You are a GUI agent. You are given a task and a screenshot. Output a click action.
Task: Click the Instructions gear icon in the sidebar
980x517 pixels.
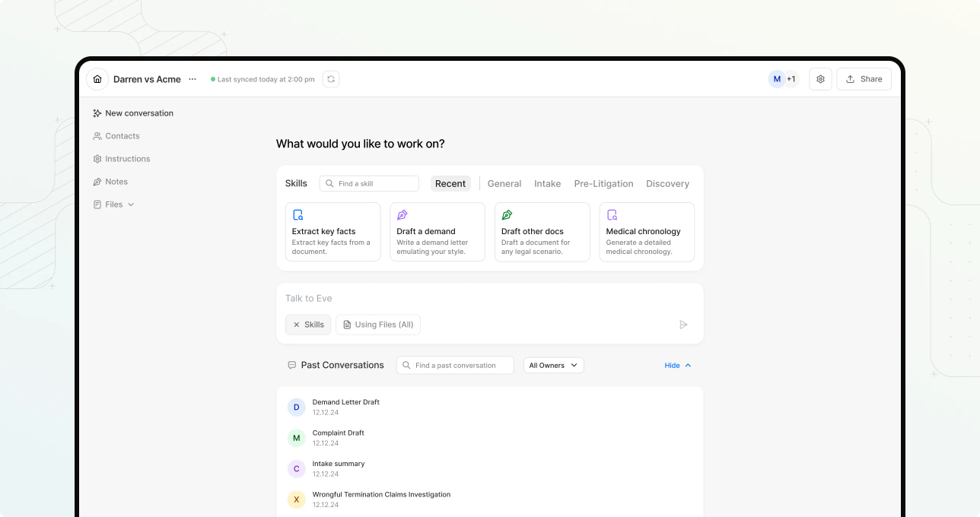[x=97, y=159]
